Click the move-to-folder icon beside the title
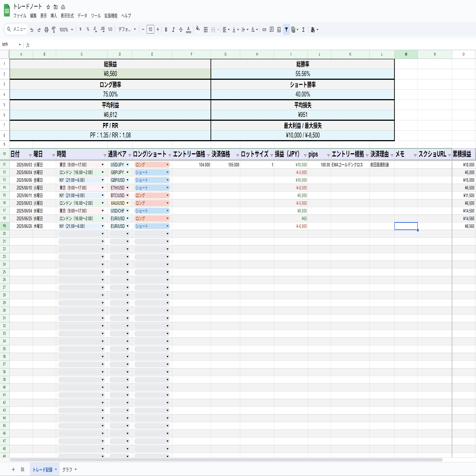 (x=56, y=7)
